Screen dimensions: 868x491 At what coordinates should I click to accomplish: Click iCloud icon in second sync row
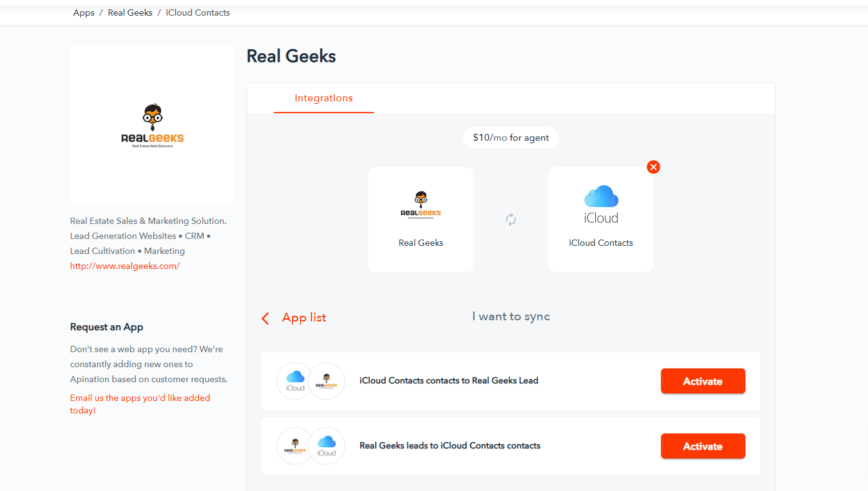point(326,446)
